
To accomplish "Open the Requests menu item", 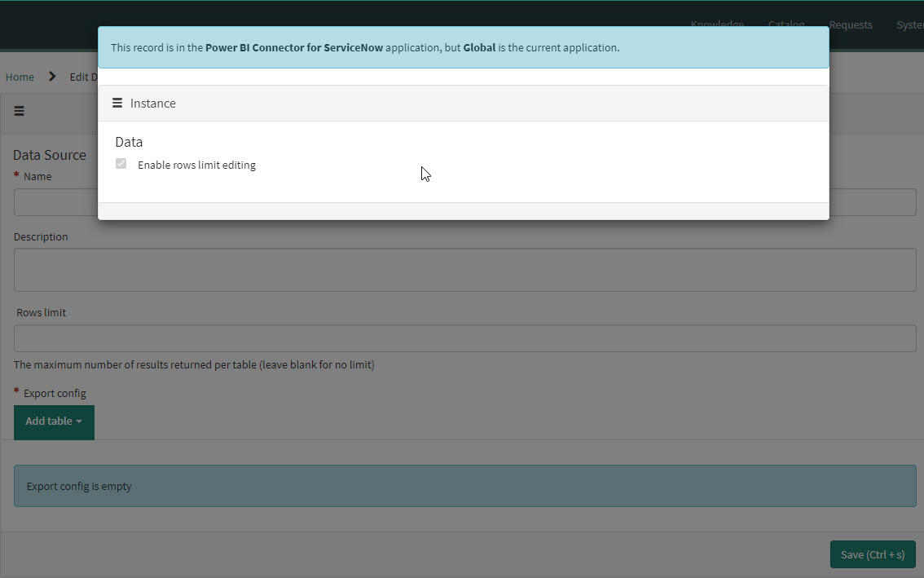I will point(851,24).
